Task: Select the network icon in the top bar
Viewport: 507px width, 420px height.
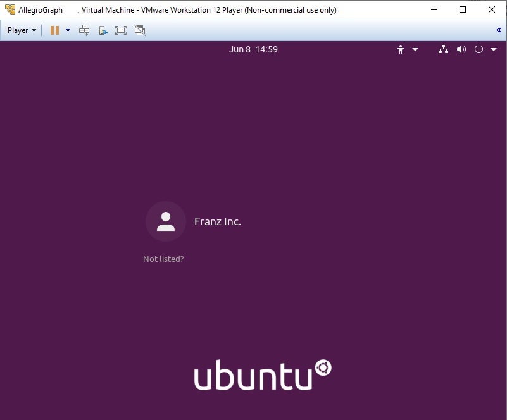Action: [442, 49]
